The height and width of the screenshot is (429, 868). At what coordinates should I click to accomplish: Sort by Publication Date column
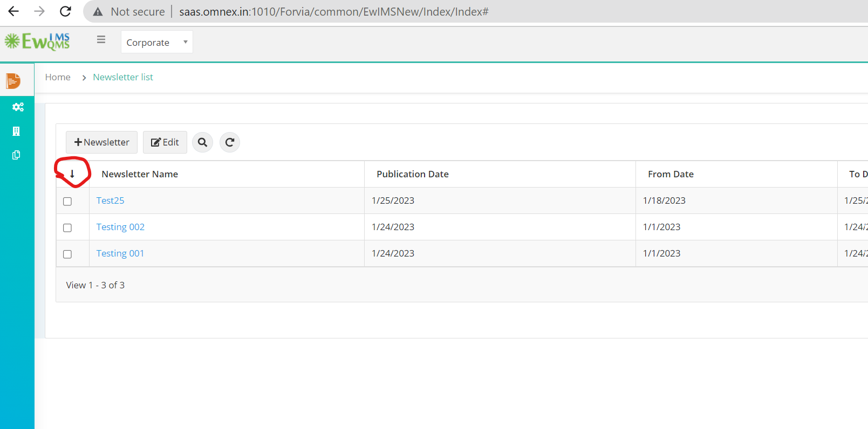tap(413, 174)
